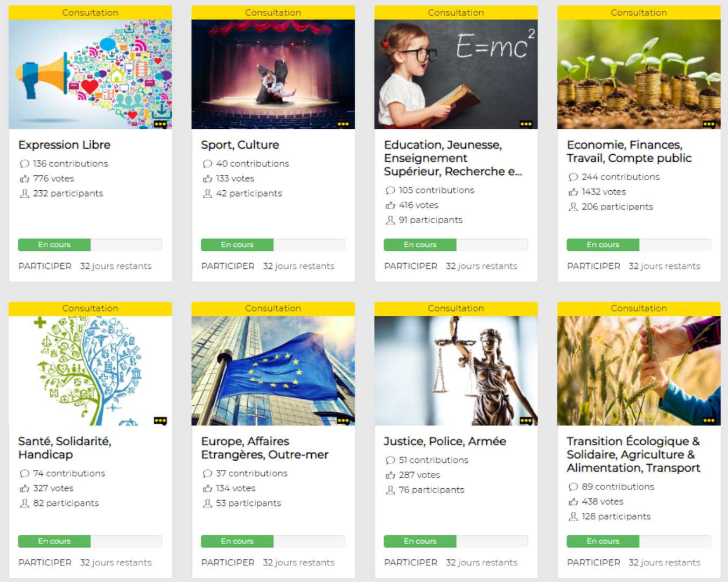Click bubble icon beside 244 contributions
Image resolution: width=728 pixels, height=582 pixels.
coord(573,177)
